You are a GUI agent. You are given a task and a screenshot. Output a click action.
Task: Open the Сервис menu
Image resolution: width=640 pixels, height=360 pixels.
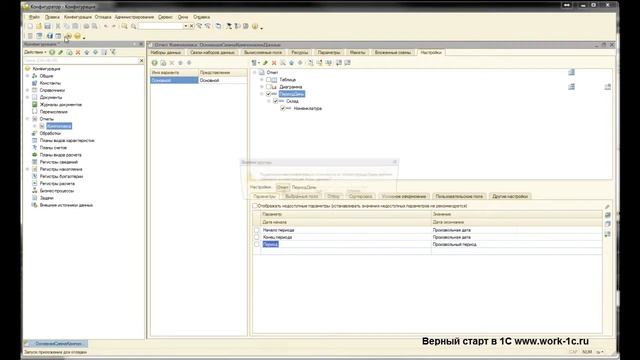165,17
